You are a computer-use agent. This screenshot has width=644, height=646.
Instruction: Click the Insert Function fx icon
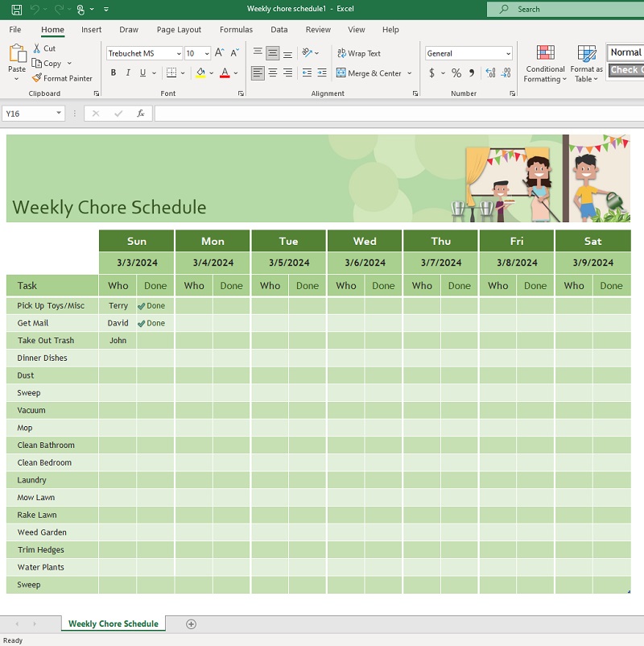[x=141, y=114]
